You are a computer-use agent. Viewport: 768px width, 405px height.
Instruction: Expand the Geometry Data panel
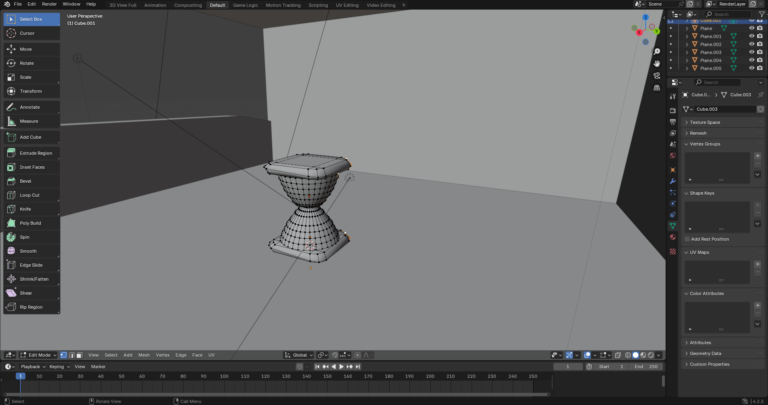coord(707,353)
